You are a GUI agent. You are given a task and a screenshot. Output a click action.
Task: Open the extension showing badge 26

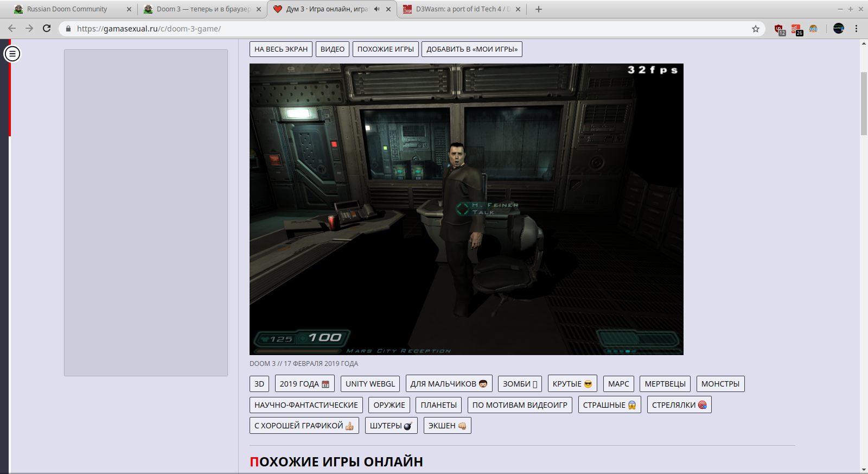[x=796, y=29]
